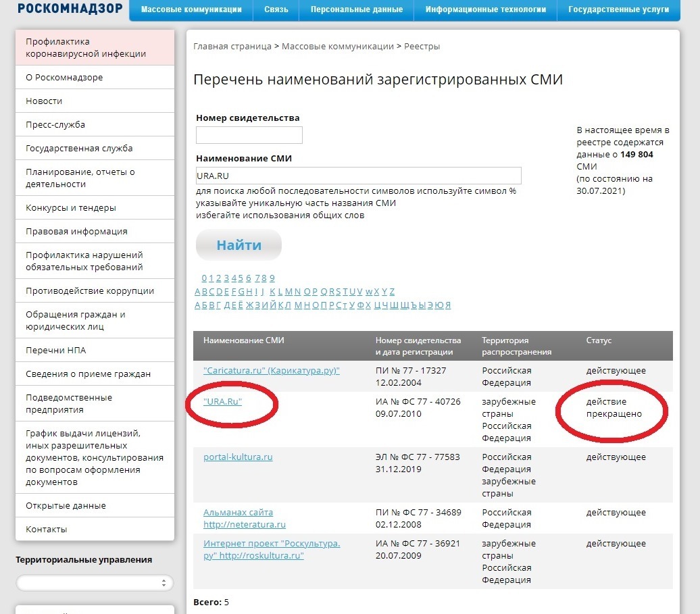Go to Перечни НПА

[x=95, y=351]
